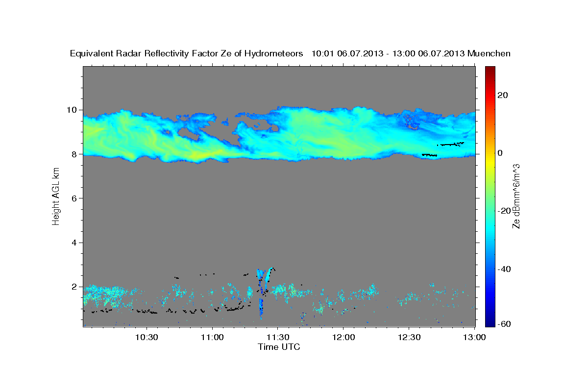Click the colorbar tick value '0'
The width and height of the screenshot is (588, 392).
point(500,153)
